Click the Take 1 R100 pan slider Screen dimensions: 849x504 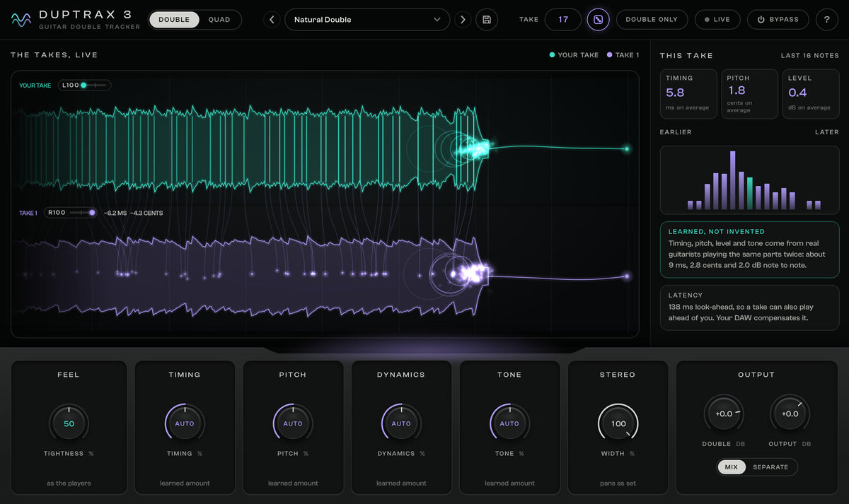(70, 213)
